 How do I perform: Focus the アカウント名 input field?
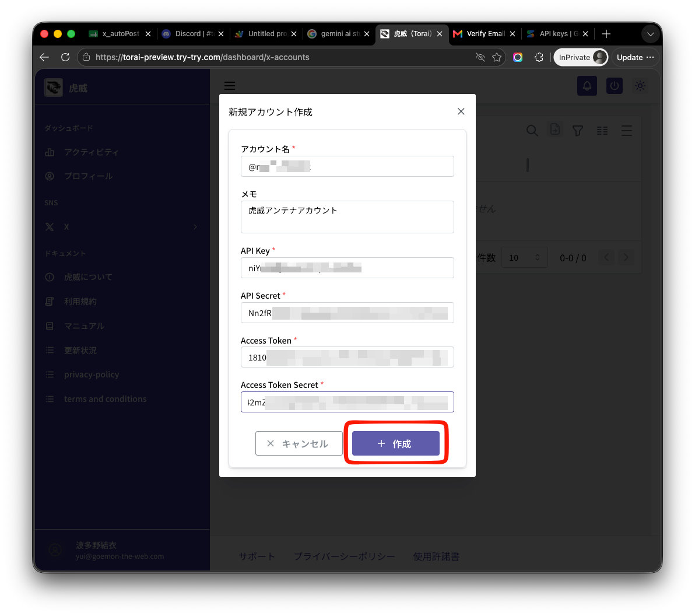tap(347, 166)
